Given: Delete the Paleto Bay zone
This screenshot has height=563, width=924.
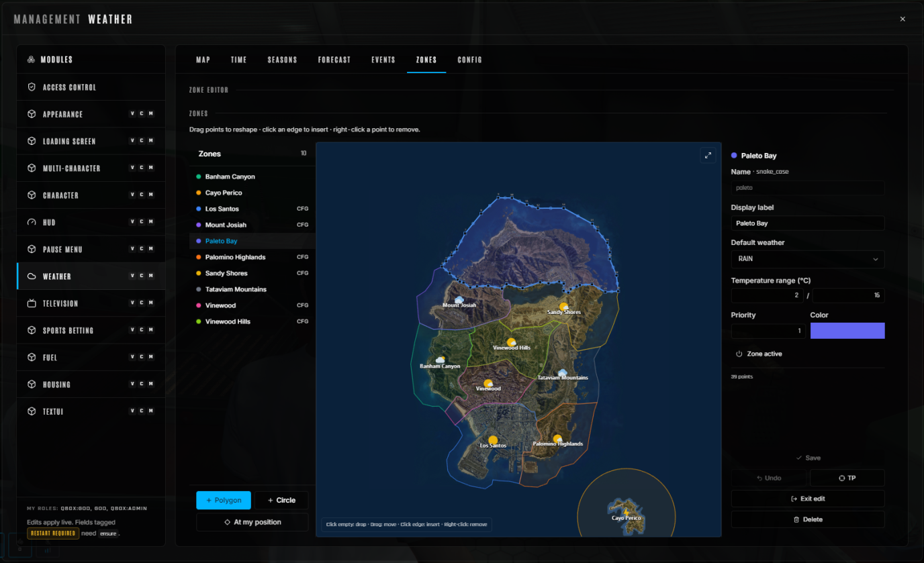Looking at the screenshot, I should click(x=808, y=519).
